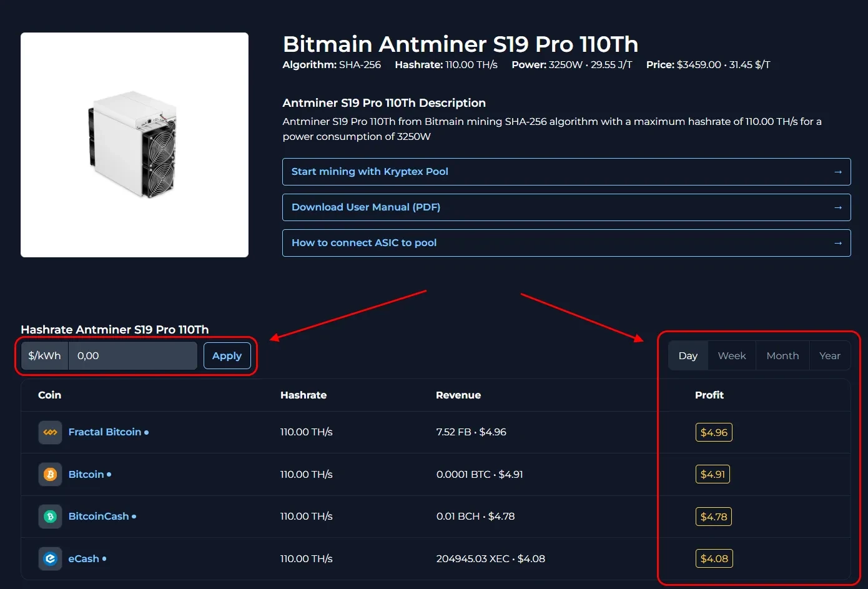Click arrow icon on connect ASIC row
The width and height of the screenshot is (868, 589).
(838, 243)
